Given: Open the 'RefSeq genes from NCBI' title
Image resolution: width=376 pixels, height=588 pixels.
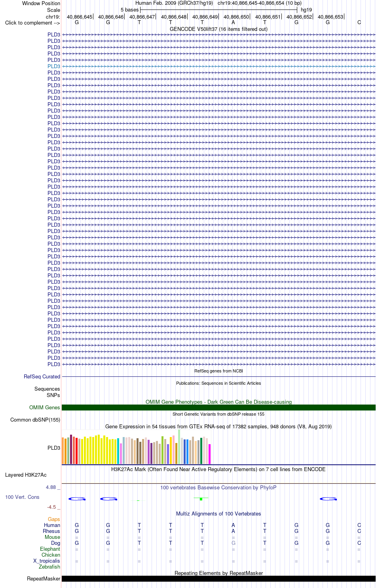Looking at the screenshot, I should (x=218, y=371).
